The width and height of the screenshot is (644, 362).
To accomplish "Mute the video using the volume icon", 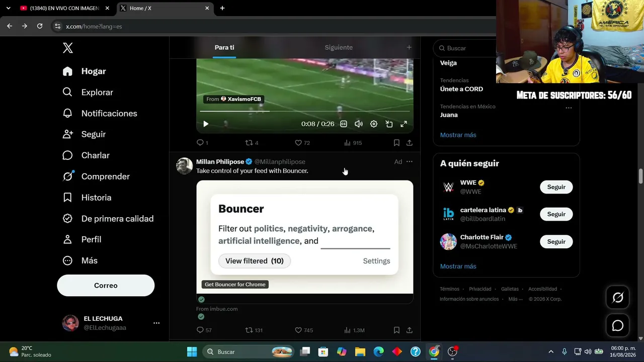I will pos(359,124).
